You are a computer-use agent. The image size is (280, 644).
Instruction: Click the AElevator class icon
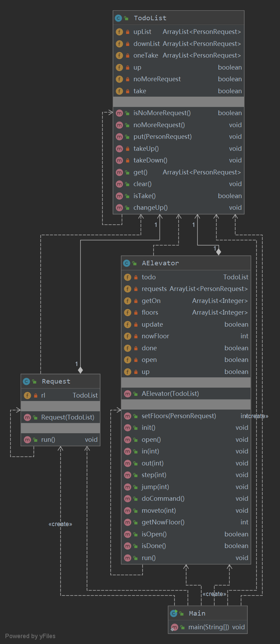pos(127,263)
